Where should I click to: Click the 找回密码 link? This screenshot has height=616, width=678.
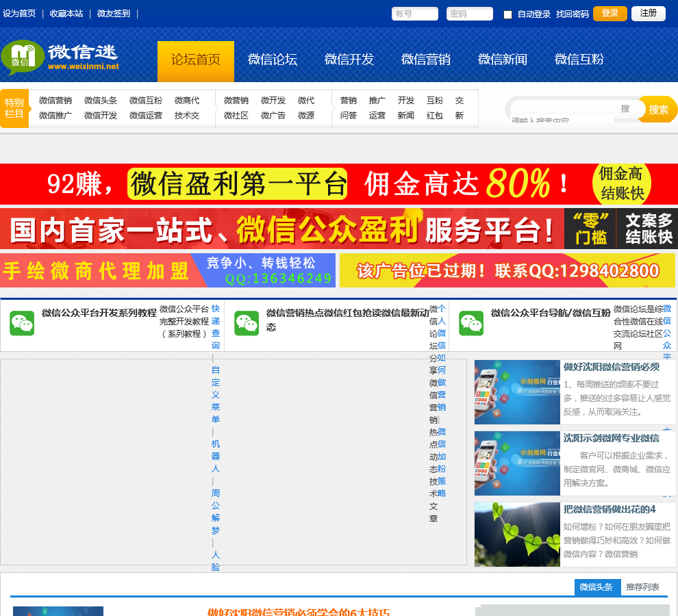(572, 14)
